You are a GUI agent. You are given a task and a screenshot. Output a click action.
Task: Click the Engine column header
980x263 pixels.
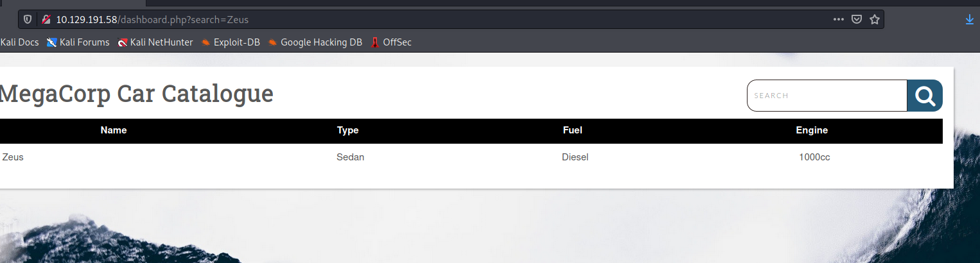click(812, 130)
